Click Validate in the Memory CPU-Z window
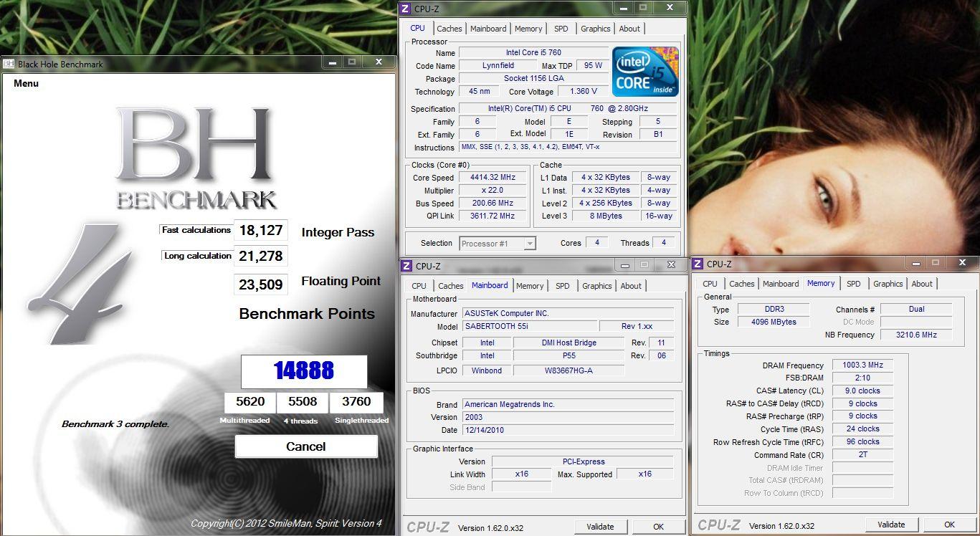Viewport: 980px width, 536px height. click(891, 525)
